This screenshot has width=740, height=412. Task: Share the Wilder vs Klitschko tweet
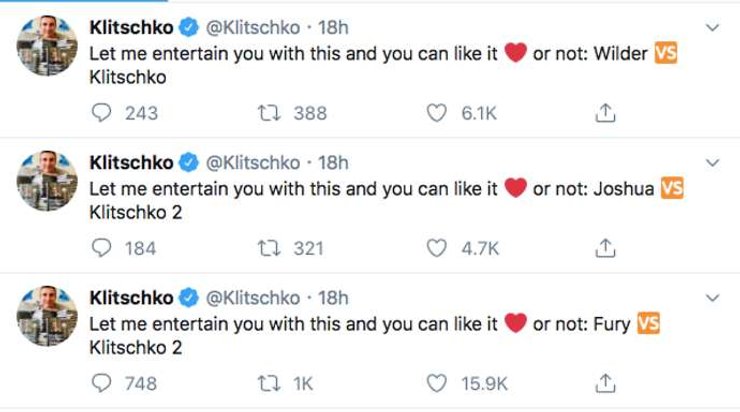[x=605, y=113]
